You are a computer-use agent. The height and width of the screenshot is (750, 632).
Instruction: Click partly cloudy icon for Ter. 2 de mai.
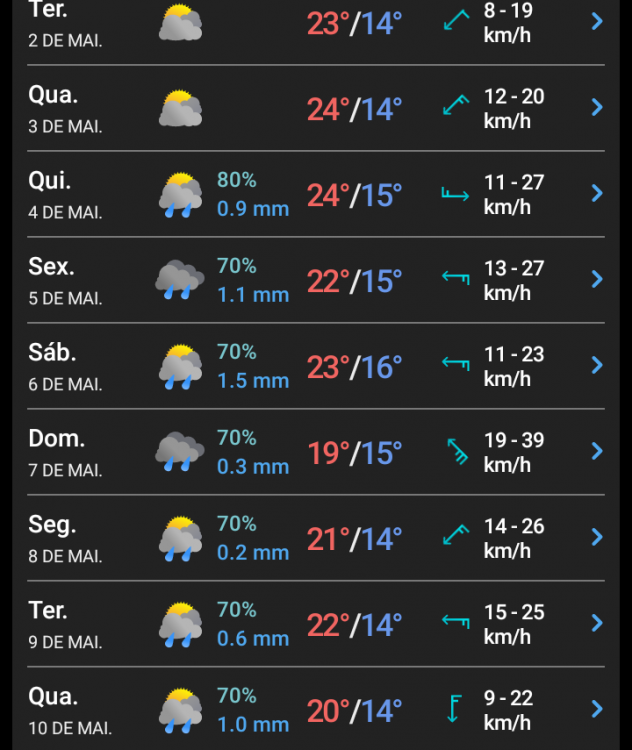(180, 22)
